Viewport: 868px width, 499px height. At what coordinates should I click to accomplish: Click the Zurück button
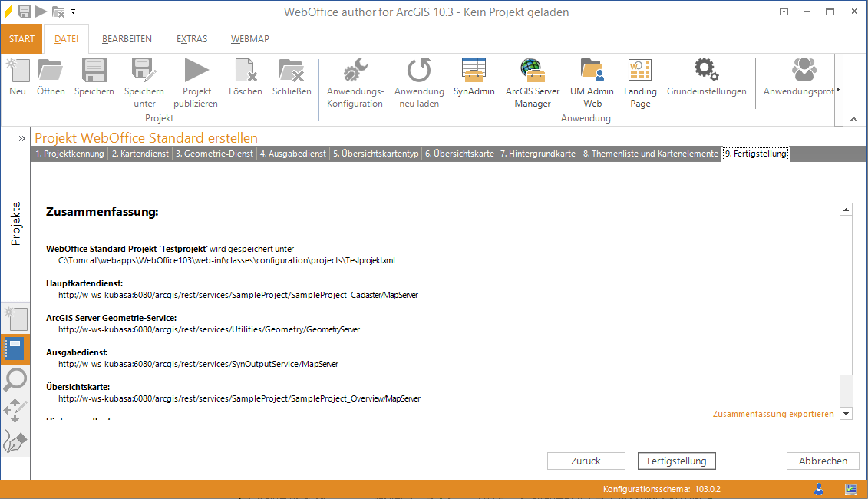[x=586, y=461]
